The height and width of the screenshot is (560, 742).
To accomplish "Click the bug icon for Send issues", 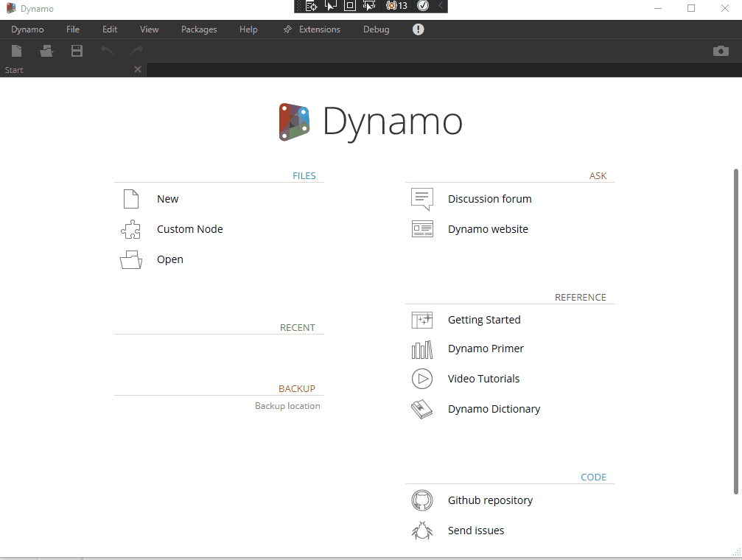I will coord(422,531).
